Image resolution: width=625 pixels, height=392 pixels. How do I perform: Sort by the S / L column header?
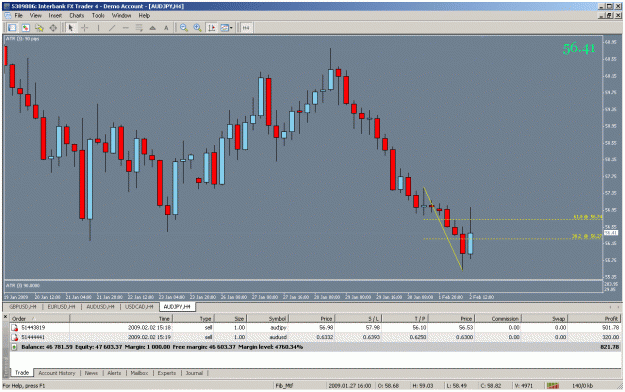click(x=357, y=319)
